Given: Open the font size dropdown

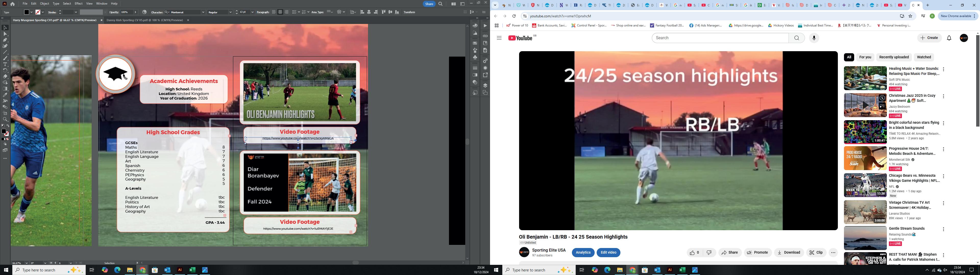Looking at the screenshot, I should click(252, 12).
